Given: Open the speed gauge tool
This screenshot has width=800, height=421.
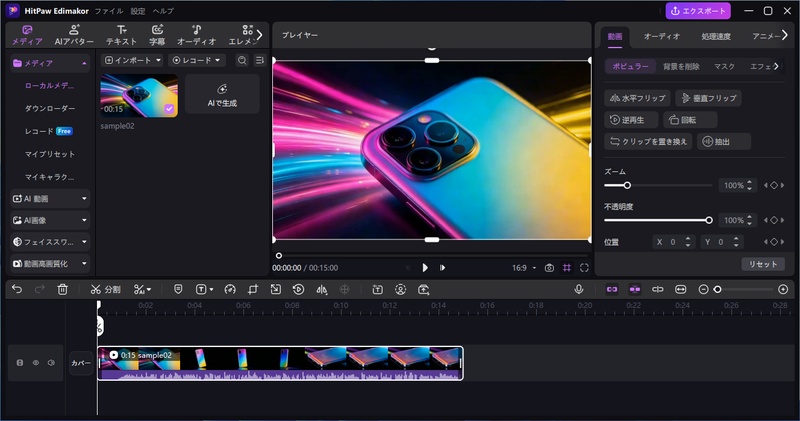Looking at the screenshot, I should (x=230, y=289).
